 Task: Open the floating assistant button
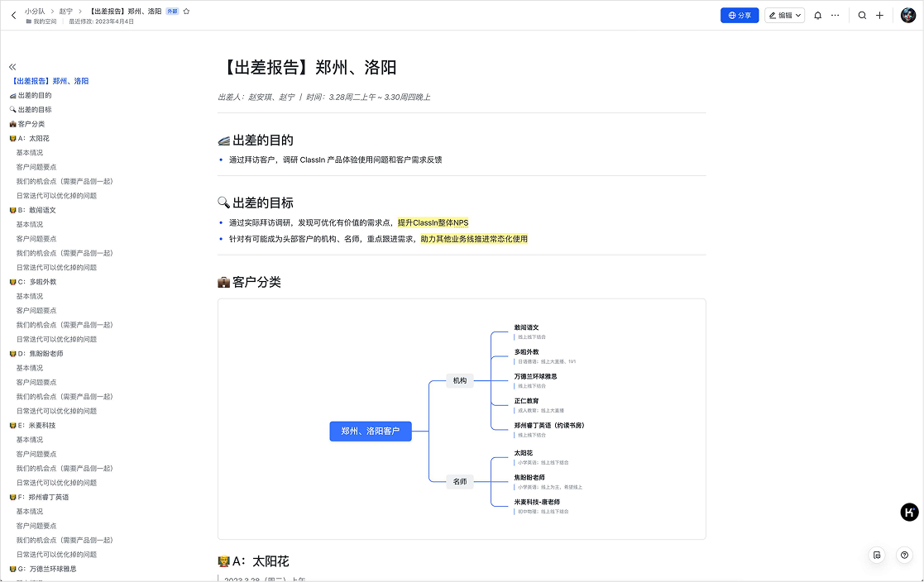point(909,512)
